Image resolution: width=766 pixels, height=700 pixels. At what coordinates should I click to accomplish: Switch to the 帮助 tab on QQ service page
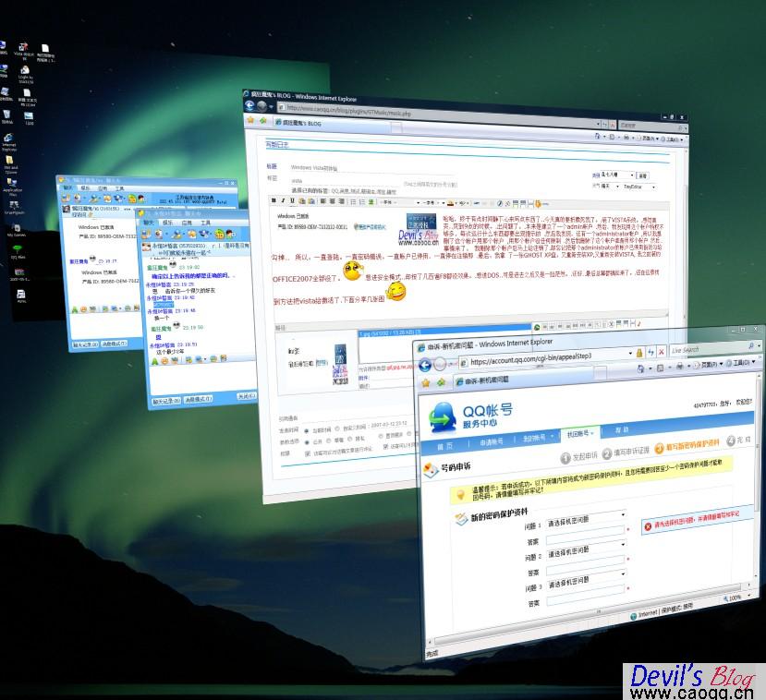click(621, 430)
